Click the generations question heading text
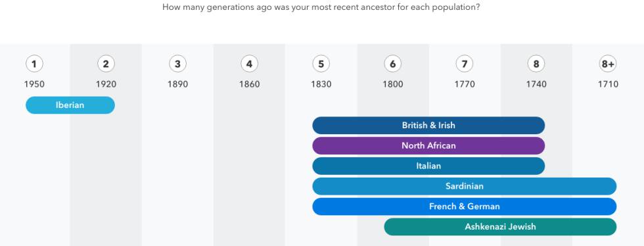Screen dimensions: 644x246 tap(321, 7)
